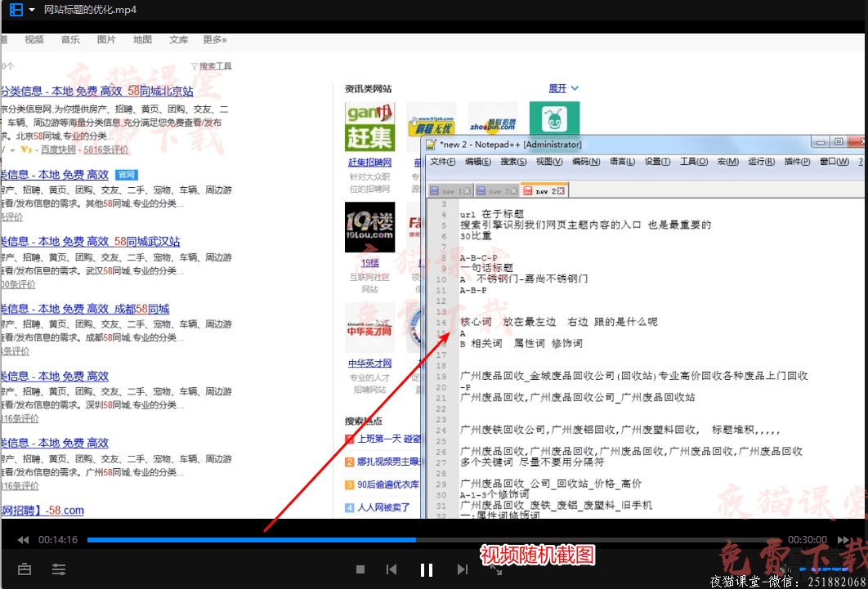868x589 pixels.
Task: Open hot search item 90后偷遍优衣库
Action: coord(388,484)
